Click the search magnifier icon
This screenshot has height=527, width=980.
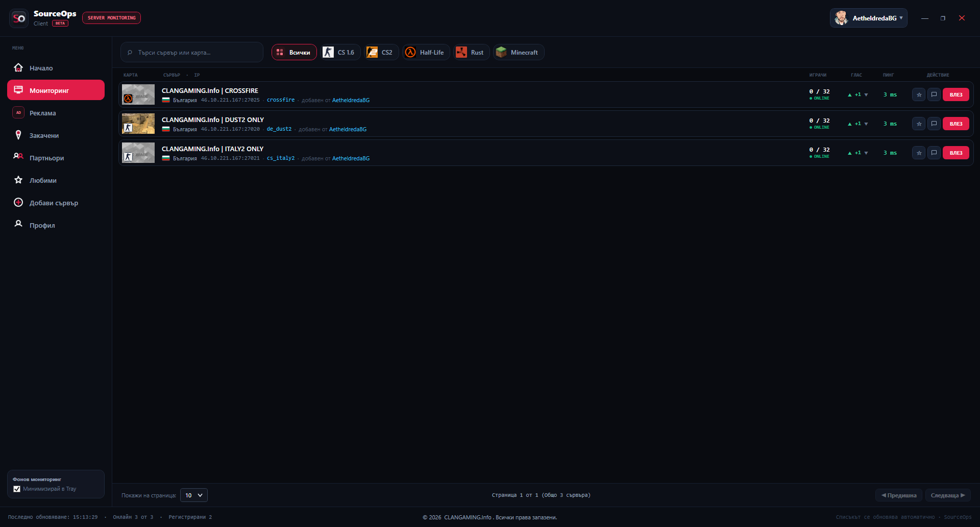pos(130,53)
